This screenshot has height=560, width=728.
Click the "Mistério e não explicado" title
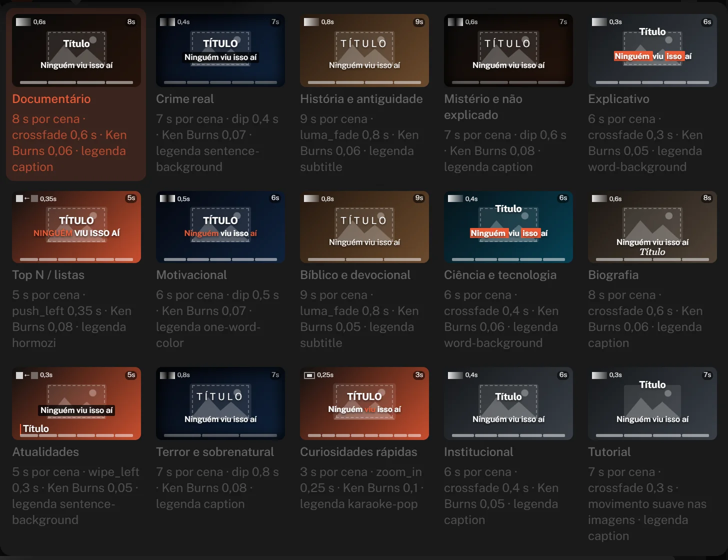point(483,107)
